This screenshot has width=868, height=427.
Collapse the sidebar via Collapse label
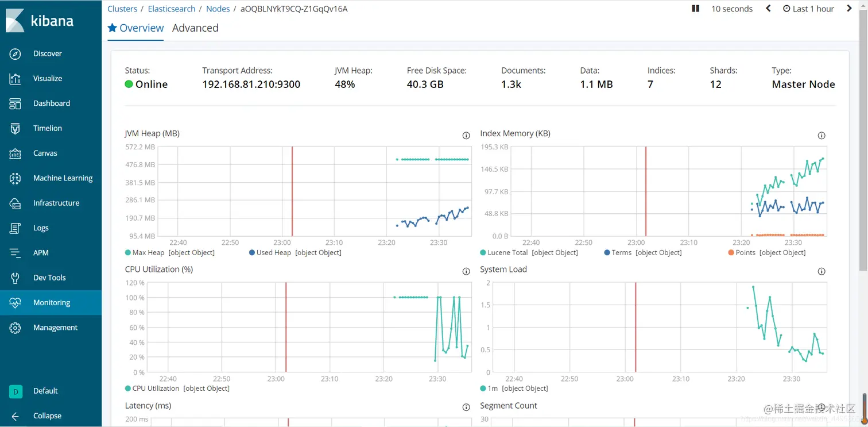coord(47,416)
